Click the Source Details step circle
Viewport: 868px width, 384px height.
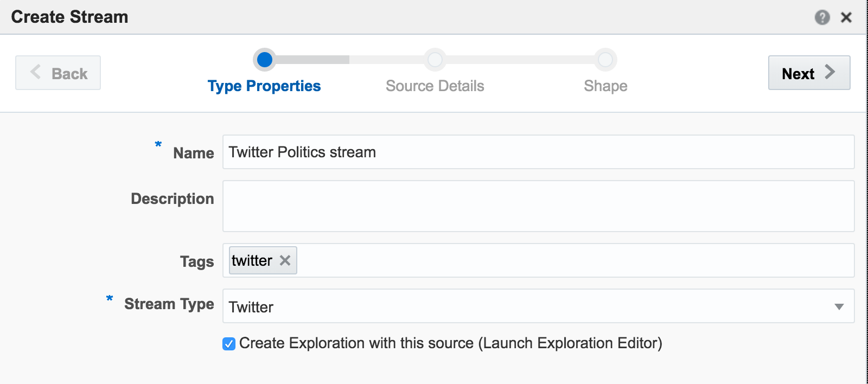tap(435, 60)
